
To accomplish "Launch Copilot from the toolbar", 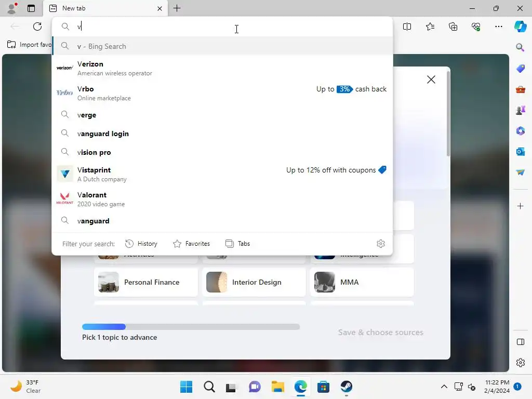I will pyautogui.click(x=520, y=26).
